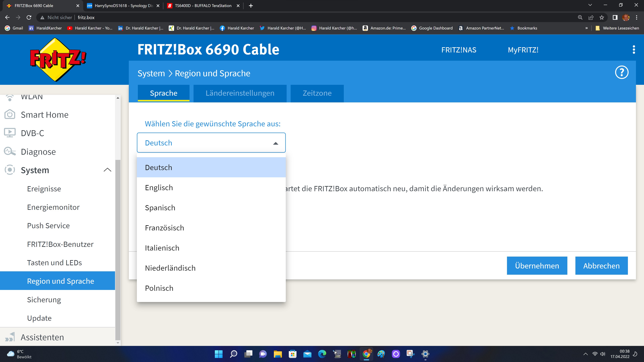Click the Assistenten sidebar icon
This screenshot has width=644, height=362.
coord(10,337)
